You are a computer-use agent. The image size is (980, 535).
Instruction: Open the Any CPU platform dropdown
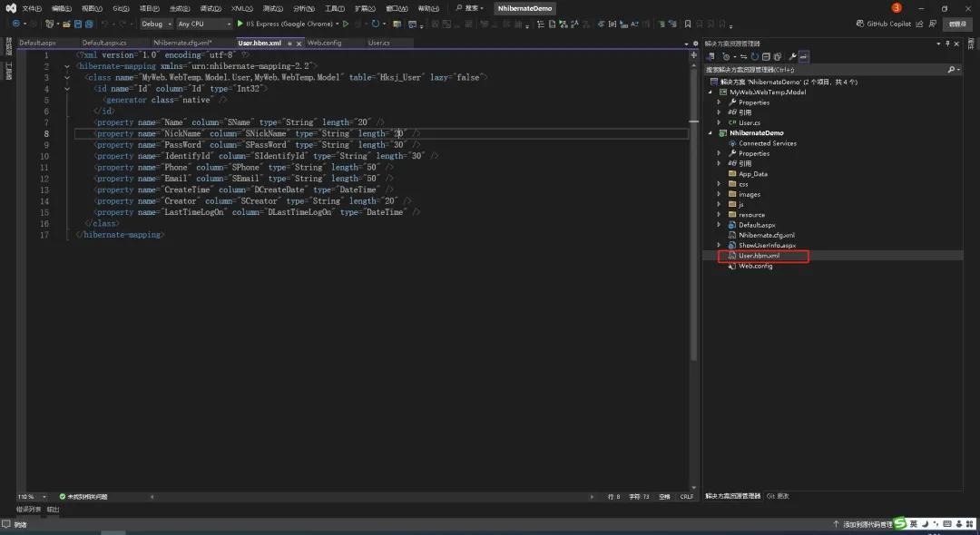click(x=229, y=24)
